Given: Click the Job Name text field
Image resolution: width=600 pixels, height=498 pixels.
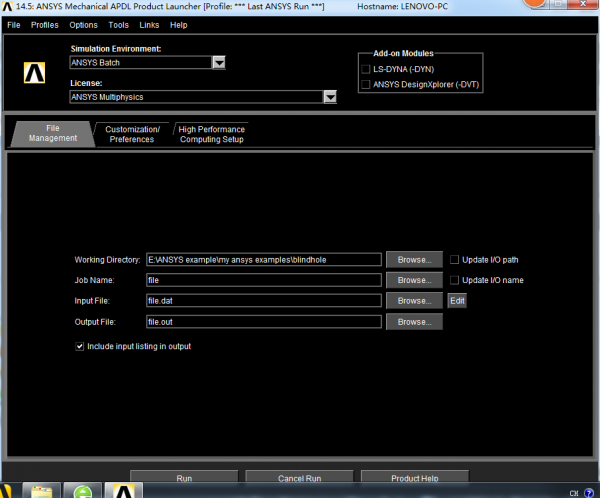Looking at the screenshot, I should [264, 280].
